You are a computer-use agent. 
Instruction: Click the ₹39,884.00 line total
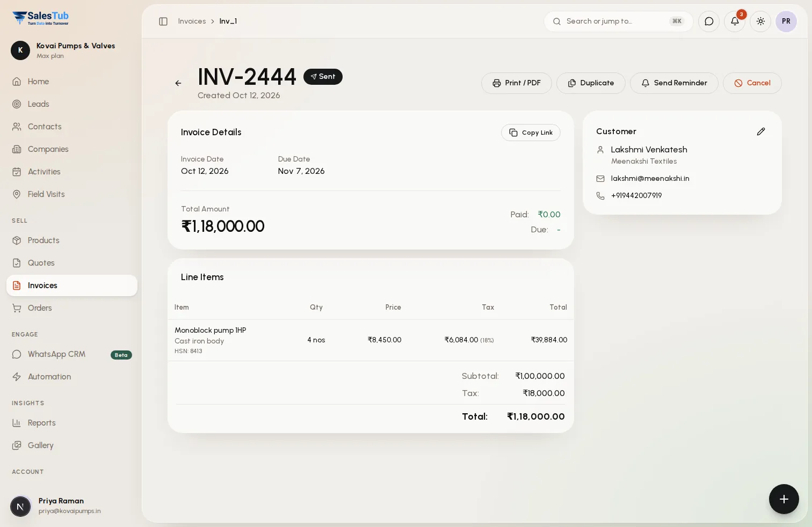pos(549,340)
